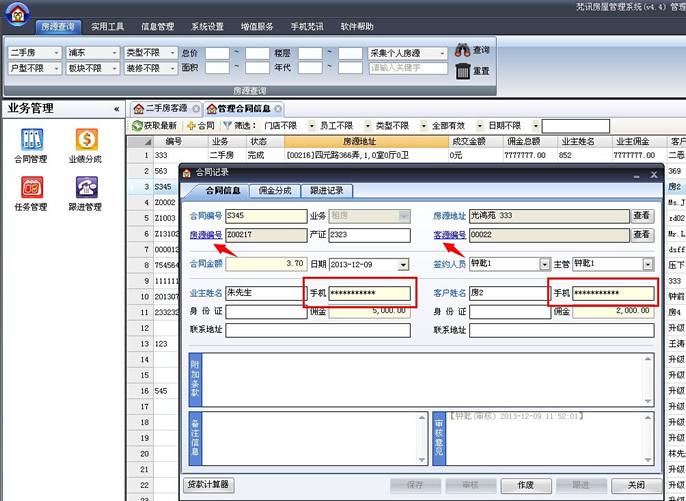Open 合同管理 in the sidebar
Viewport: 686px width, 501px height.
31,145
